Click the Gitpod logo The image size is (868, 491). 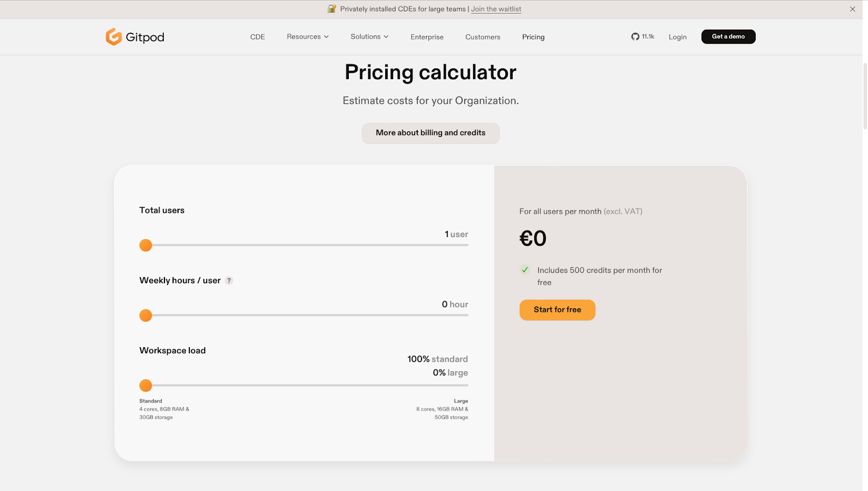pyautogui.click(x=135, y=36)
